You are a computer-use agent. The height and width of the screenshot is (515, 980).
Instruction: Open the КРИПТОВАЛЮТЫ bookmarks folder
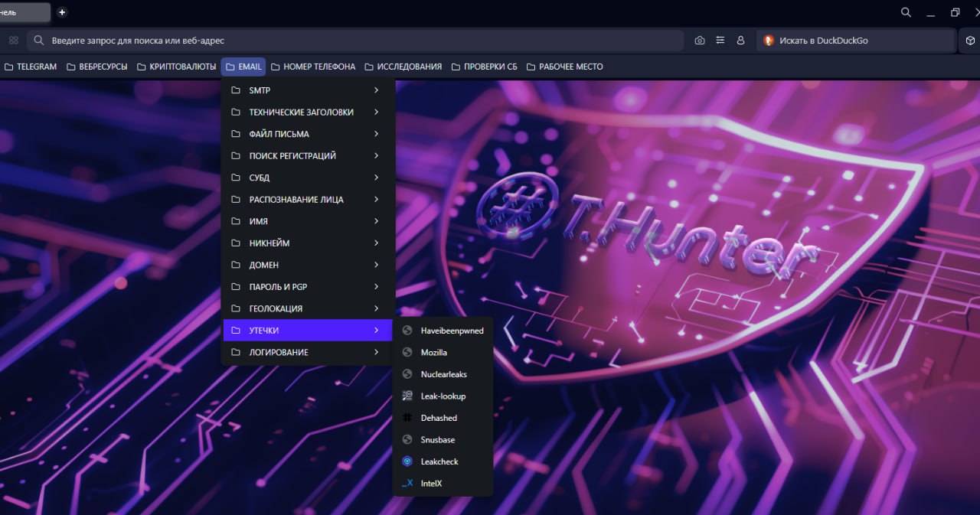(x=176, y=67)
